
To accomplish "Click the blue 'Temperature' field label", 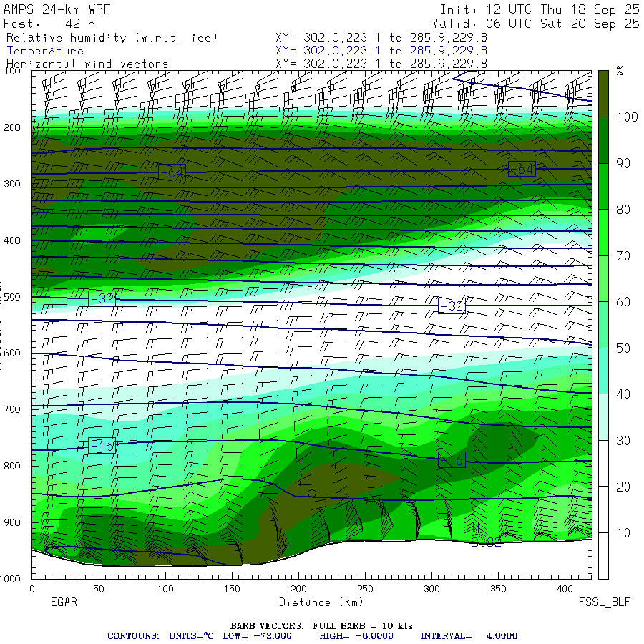I will [x=45, y=51].
